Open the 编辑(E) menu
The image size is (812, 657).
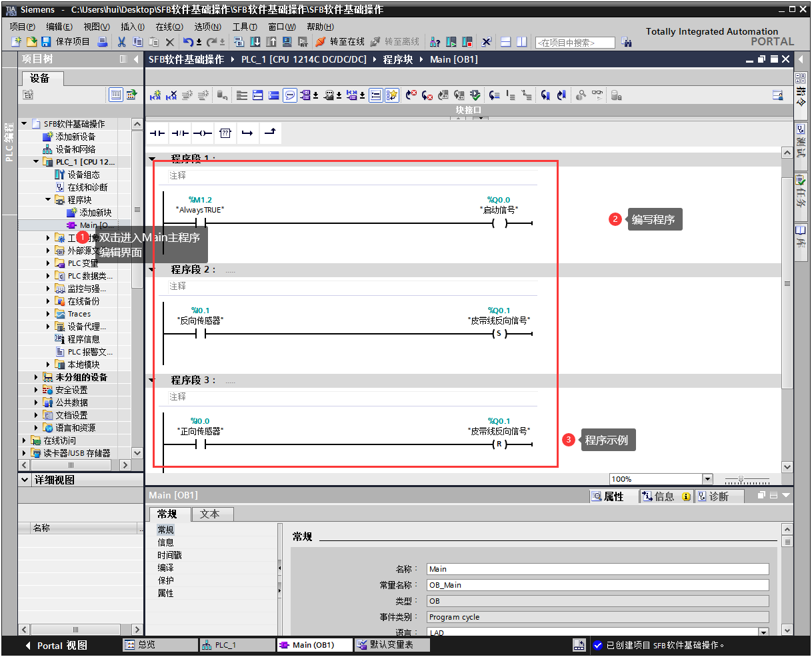(59, 27)
